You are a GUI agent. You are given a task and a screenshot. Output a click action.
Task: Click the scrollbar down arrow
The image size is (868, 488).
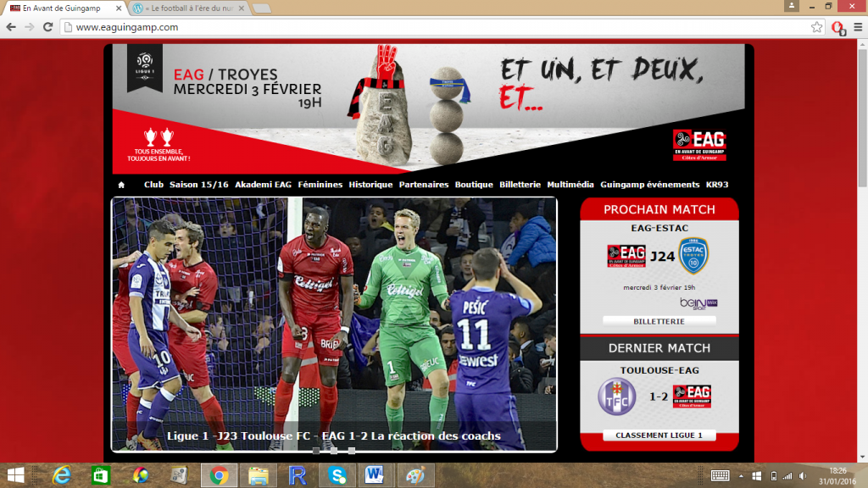point(862,457)
